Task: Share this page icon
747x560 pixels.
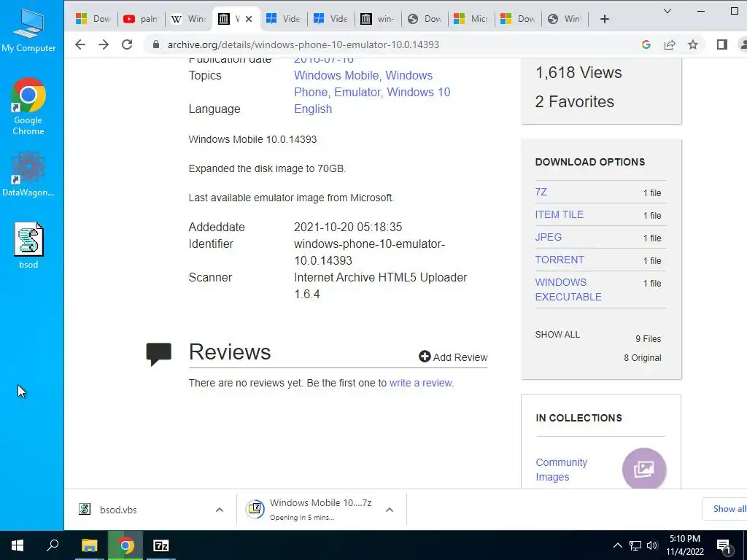Action: (670, 44)
